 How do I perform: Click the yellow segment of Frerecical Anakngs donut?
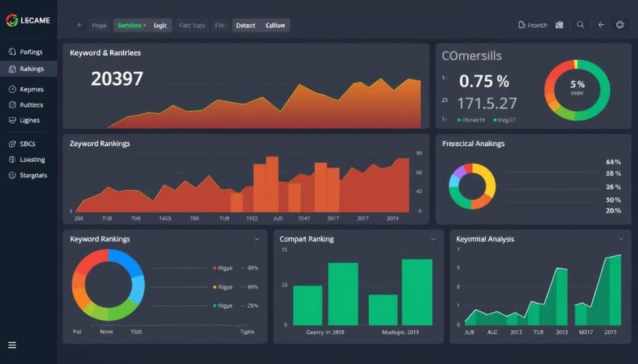coord(489,179)
